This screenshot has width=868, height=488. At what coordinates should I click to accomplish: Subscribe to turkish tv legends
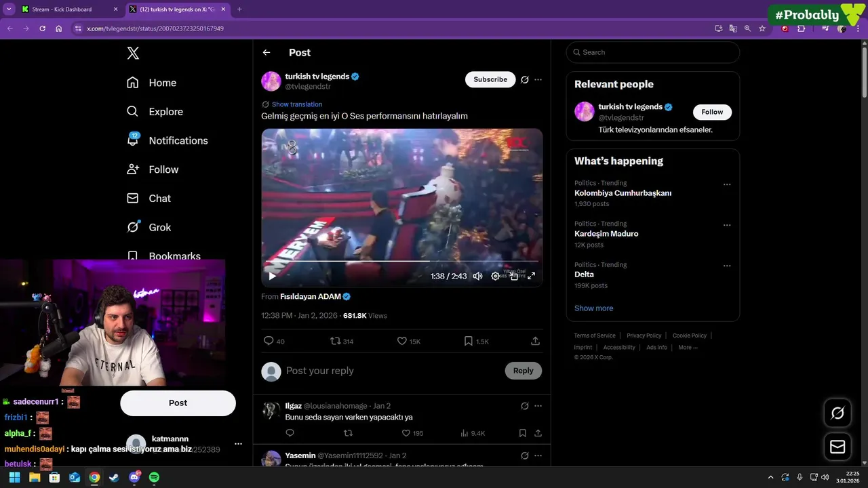(x=490, y=79)
